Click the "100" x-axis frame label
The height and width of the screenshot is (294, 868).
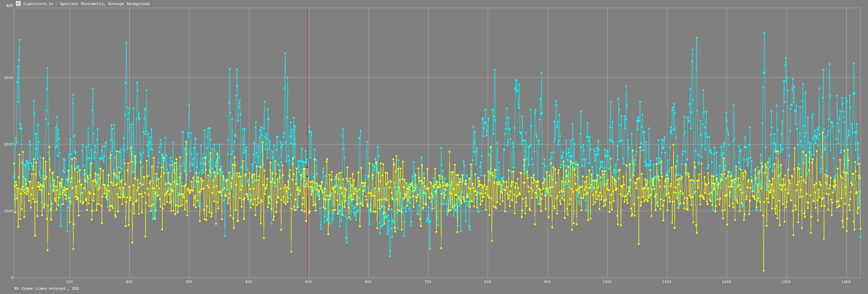click(69, 282)
